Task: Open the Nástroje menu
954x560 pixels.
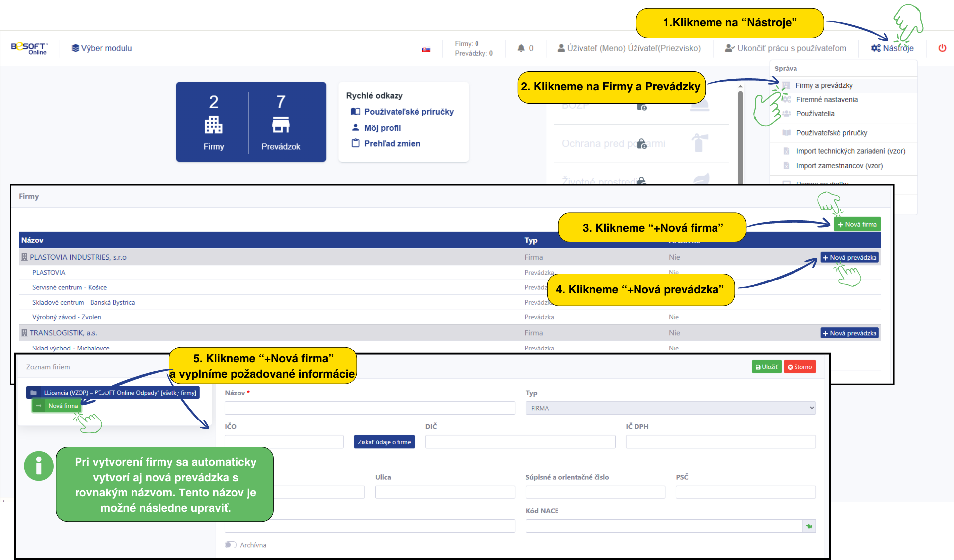Action: (x=892, y=48)
